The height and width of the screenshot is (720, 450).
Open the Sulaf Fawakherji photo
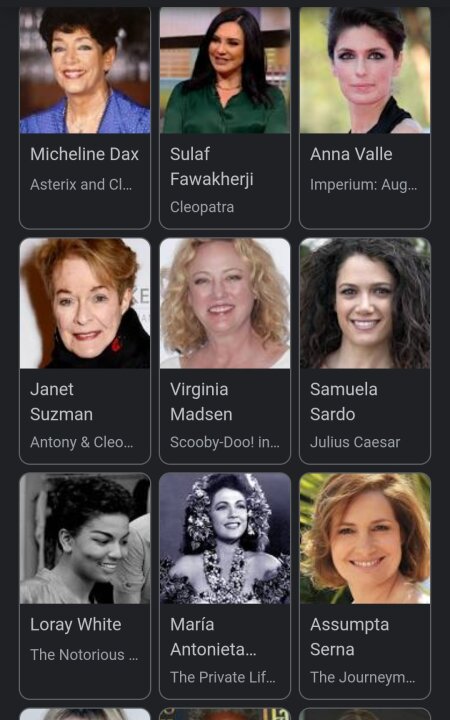[225, 70]
